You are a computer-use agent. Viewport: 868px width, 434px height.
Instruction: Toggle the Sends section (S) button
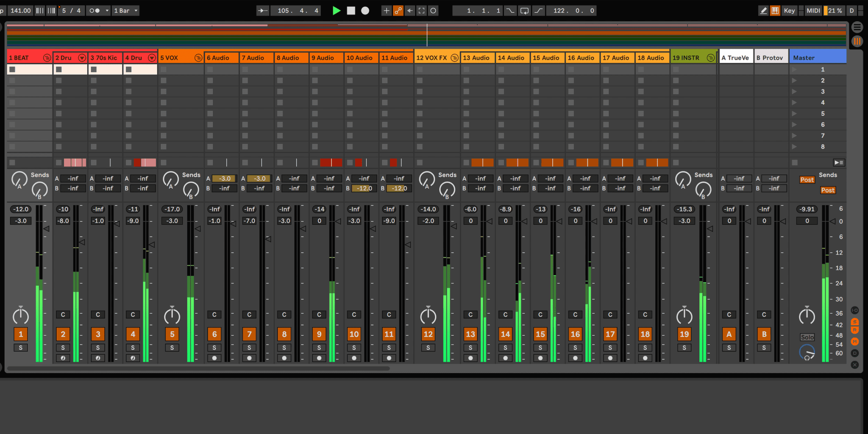click(x=855, y=322)
